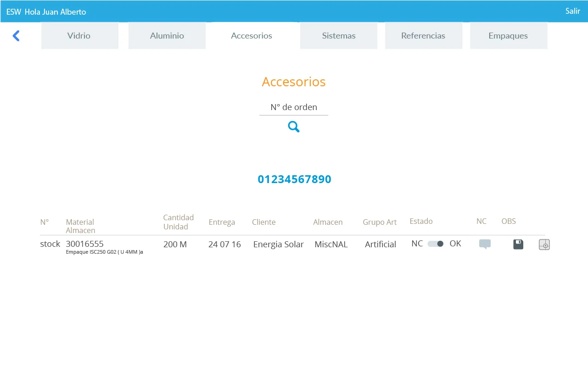Image resolution: width=588 pixels, height=367 pixels.
Task: Show the Empaques tab
Action: tap(508, 36)
